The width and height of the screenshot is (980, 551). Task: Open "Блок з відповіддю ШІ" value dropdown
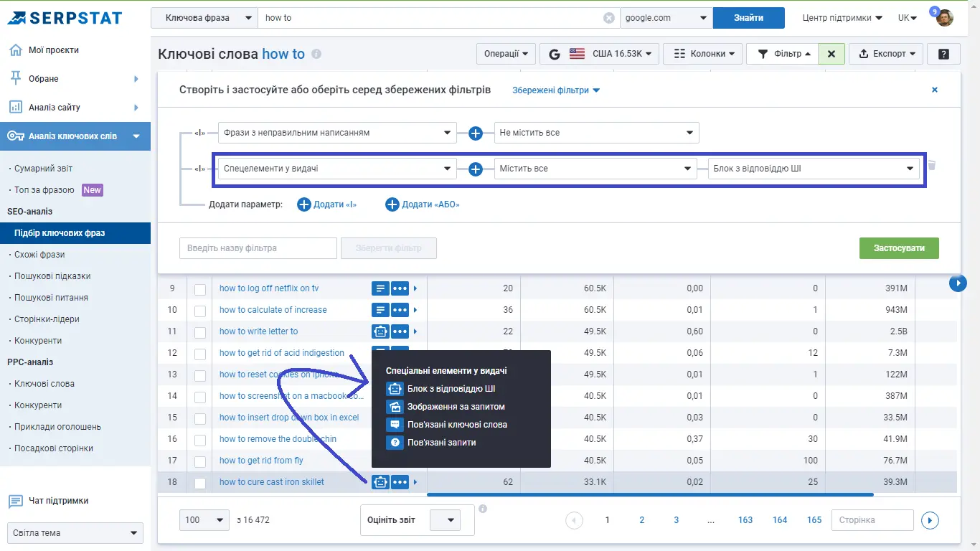(x=814, y=169)
